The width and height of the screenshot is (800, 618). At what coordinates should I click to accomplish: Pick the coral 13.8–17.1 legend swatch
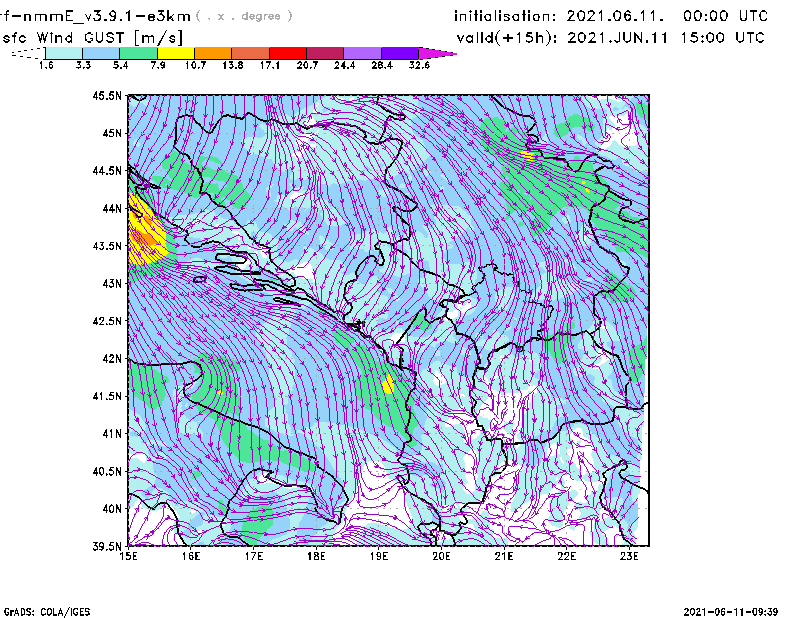click(x=251, y=53)
